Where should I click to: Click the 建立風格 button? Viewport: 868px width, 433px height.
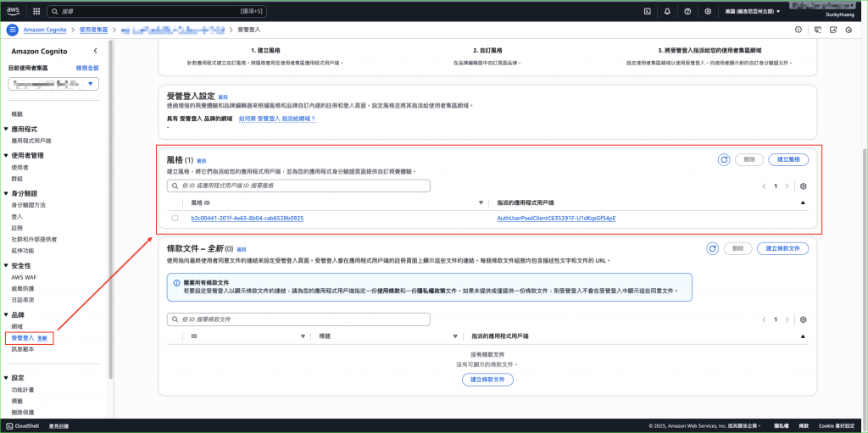pos(789,159)
